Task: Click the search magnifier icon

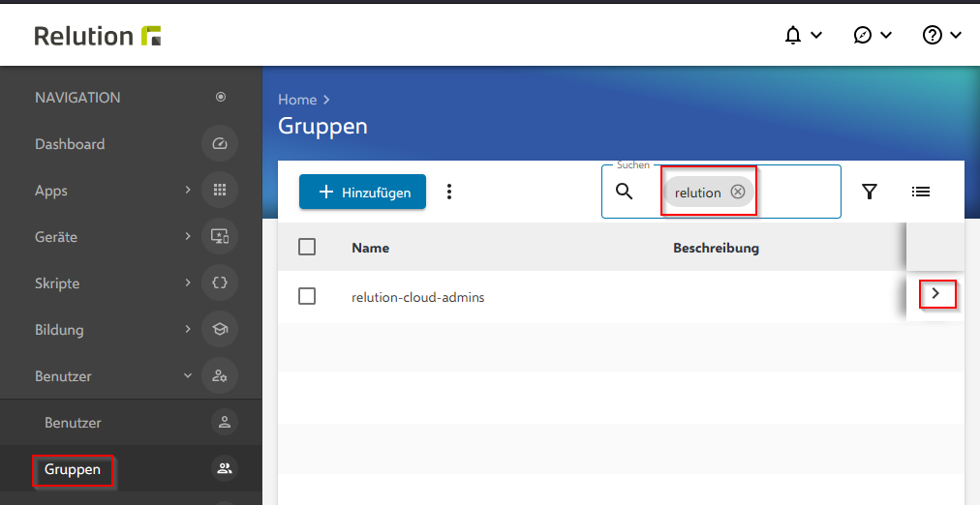Action: coord(625,192)
